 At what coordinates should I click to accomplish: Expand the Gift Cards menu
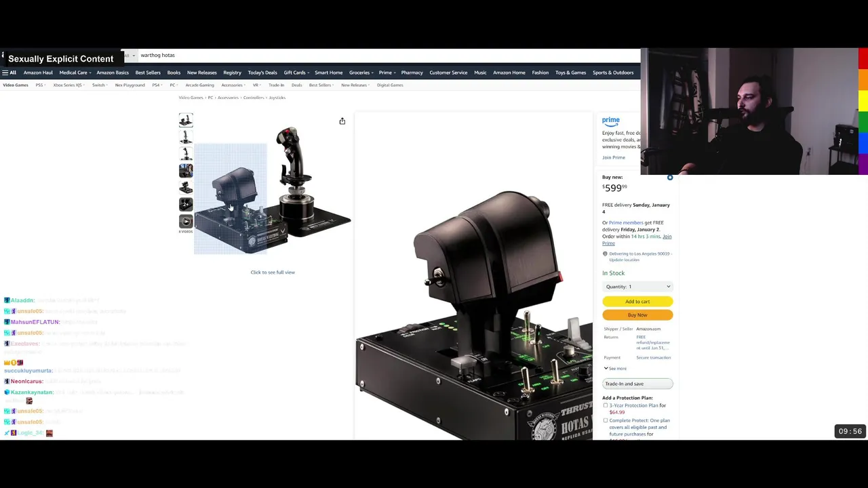pyautogui.click(x=296, y=73)
